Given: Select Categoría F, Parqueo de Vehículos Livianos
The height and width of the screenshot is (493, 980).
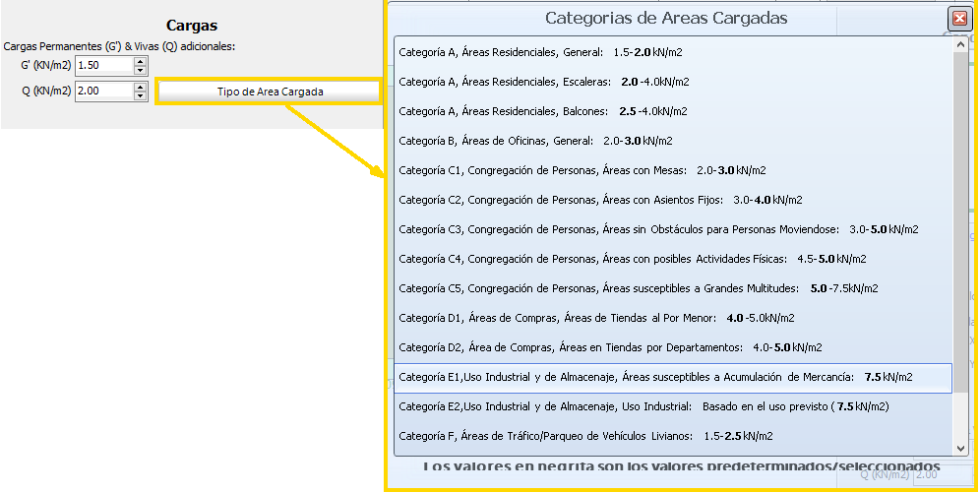Looking at the screenshot, I should pos(585,436).
